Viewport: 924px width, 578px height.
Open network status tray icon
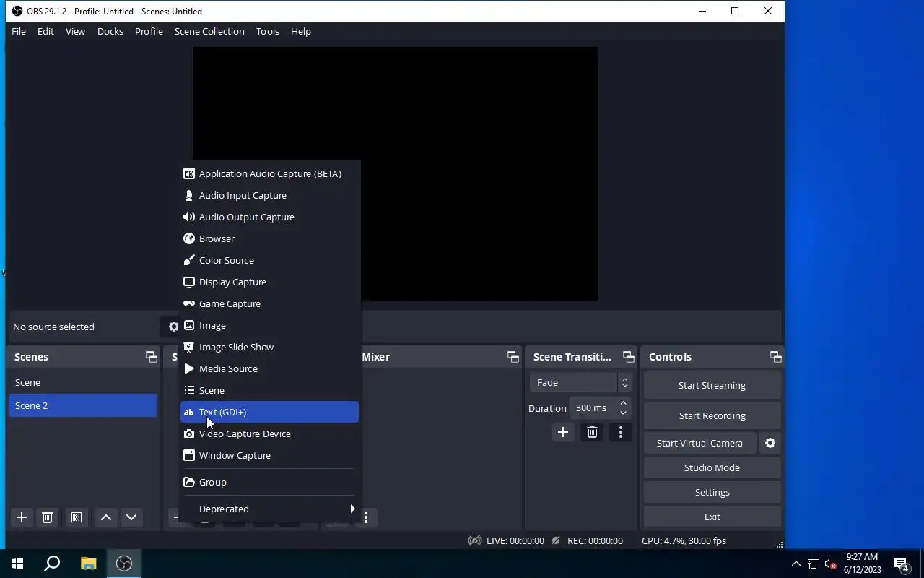tap(814, 564)
